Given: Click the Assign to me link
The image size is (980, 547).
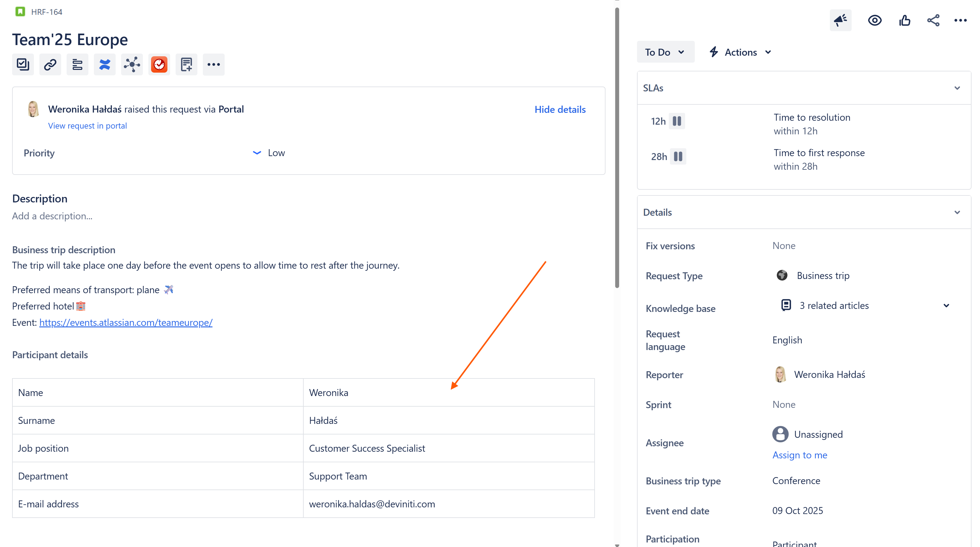Looking at the screenshot, I should coord(799,455).
